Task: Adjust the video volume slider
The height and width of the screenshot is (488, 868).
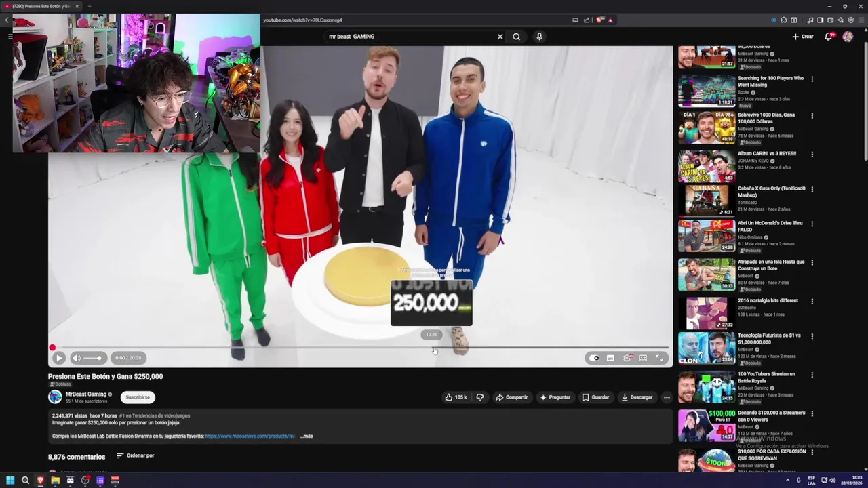Action: [x=93, y=358]
